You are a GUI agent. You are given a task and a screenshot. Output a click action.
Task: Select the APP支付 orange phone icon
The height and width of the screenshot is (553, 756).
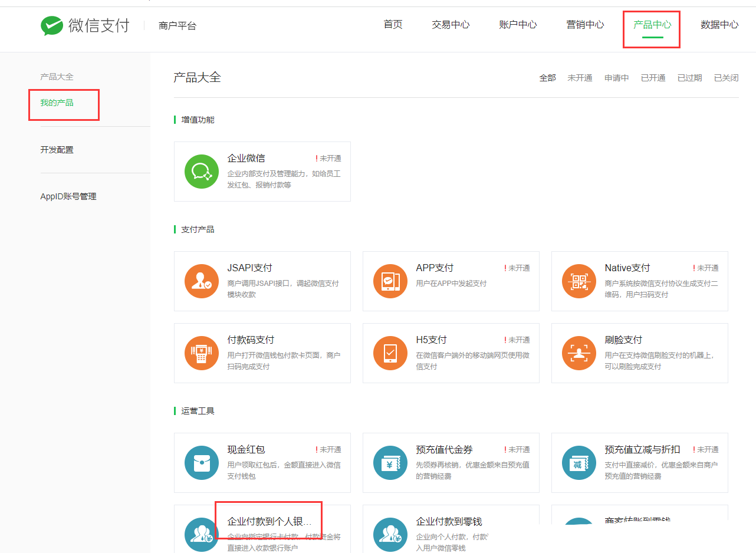point(390,281)
